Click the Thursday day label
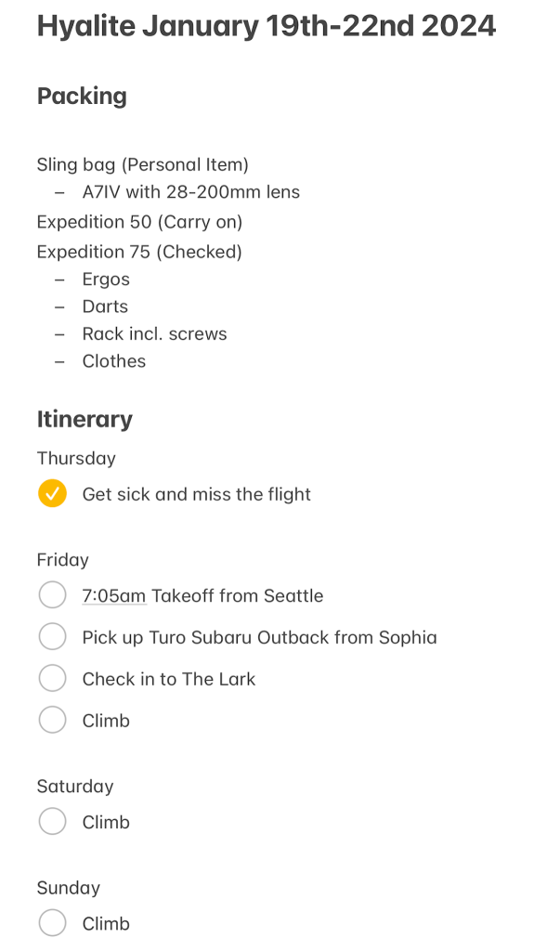Viewport: 560px width, 951px height. click(x=76, y=459)
